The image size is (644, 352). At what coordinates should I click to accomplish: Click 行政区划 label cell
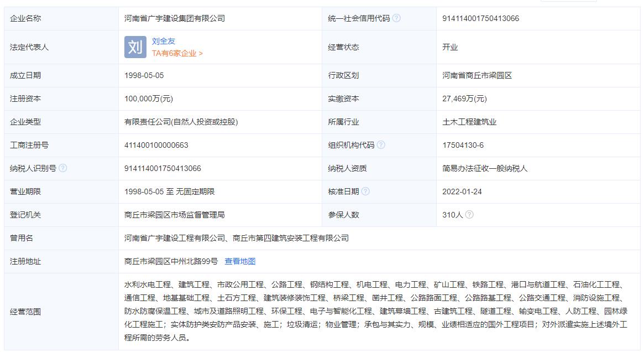coord(379,75)
